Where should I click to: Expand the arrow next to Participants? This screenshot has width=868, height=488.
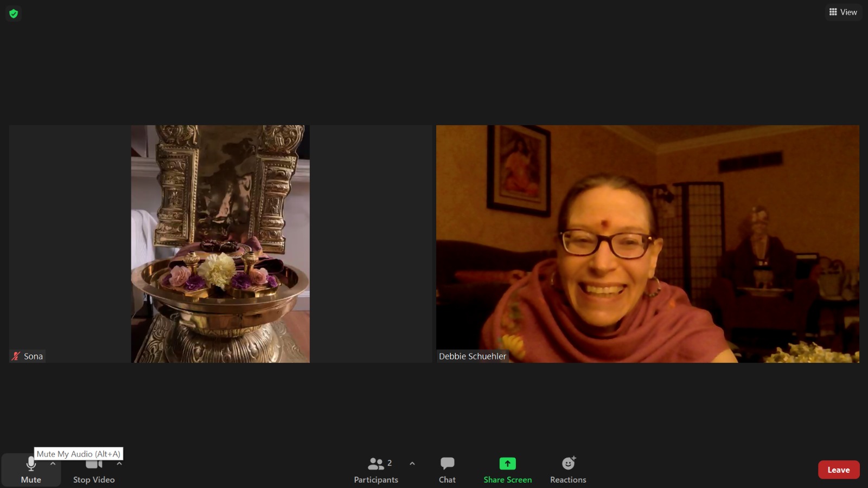point(412,464)
